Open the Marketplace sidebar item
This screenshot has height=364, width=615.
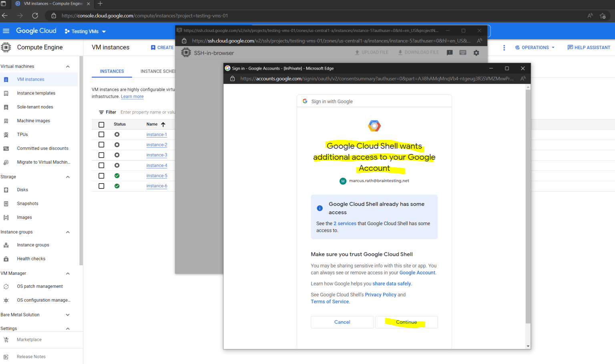pos(29,339)
